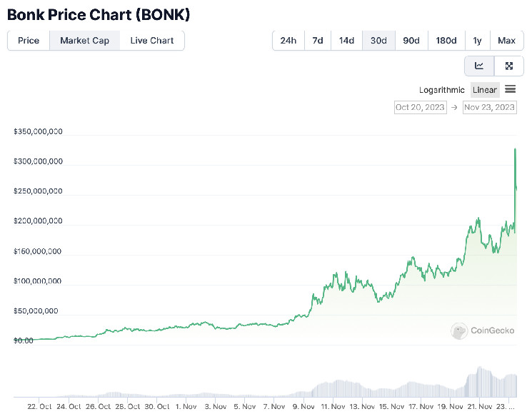Display the Max time range
The height and width of the screenshot is (414, 532).
click(x=506, y=41)
